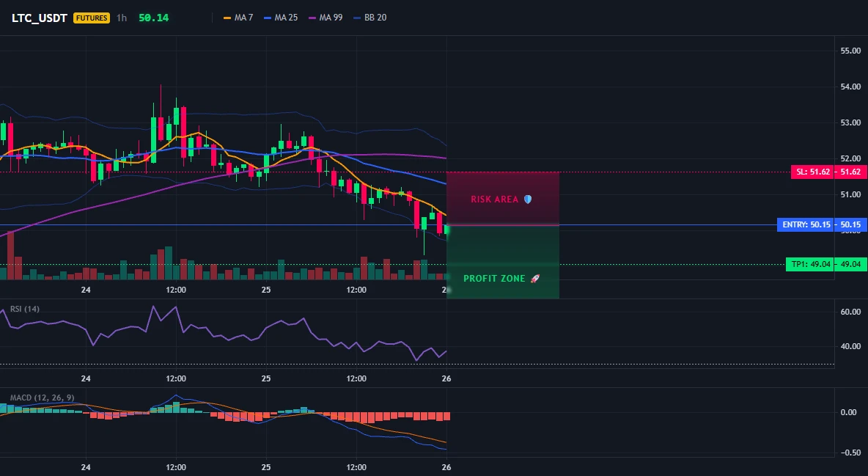
Task: Click the RSI (14) indicator label
Action: coord(25,309)
